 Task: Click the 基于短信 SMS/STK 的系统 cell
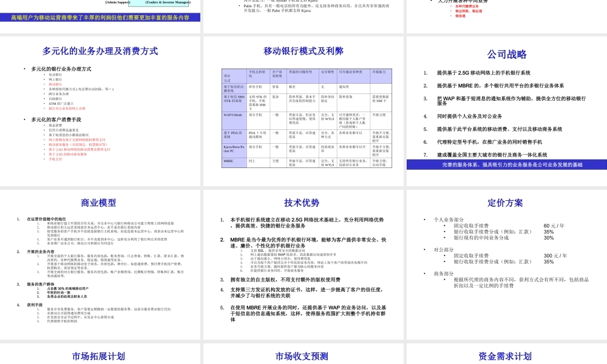point(234,103)
